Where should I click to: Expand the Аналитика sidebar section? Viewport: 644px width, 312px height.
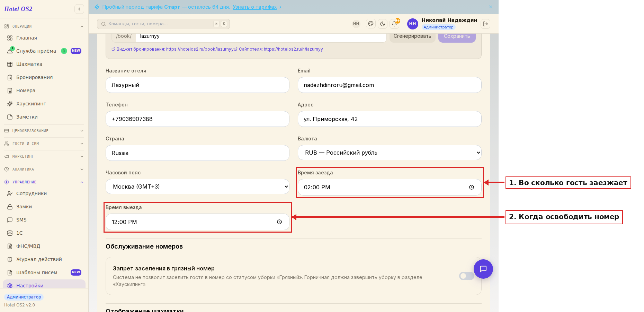click(x=44, y=169)
